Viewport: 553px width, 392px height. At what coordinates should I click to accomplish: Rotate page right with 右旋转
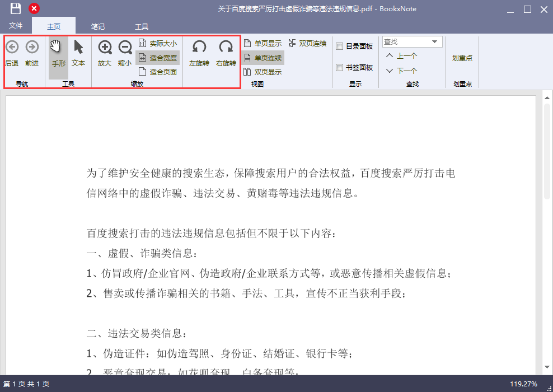pos(226,54)
